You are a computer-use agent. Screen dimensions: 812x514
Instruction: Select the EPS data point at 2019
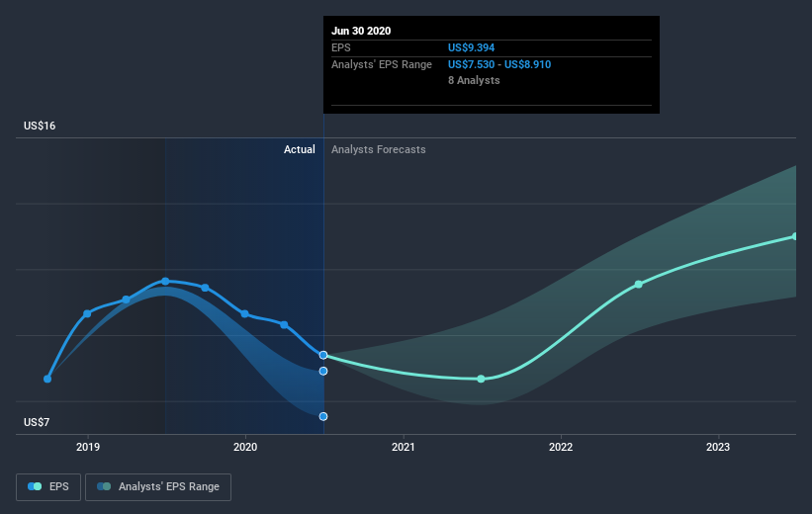pyautogui.click(x=87, y=313)
